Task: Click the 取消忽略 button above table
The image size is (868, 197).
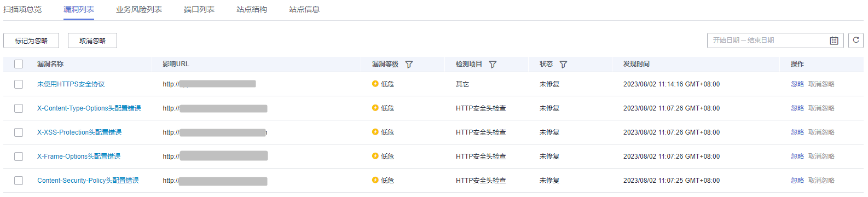Action: click(x=92, y=40)
